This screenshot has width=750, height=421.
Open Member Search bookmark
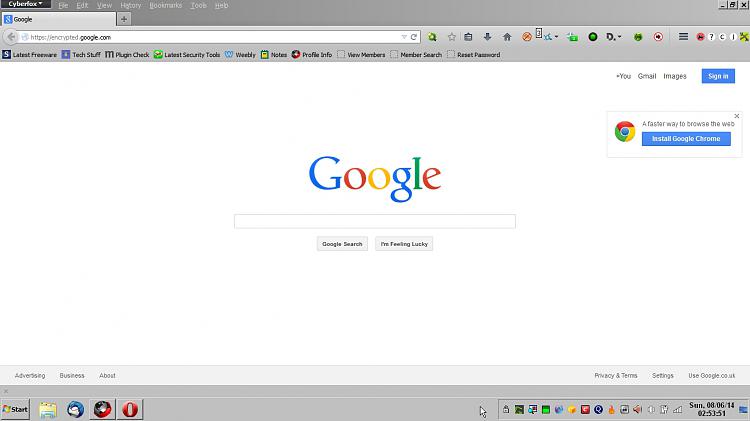416,55
